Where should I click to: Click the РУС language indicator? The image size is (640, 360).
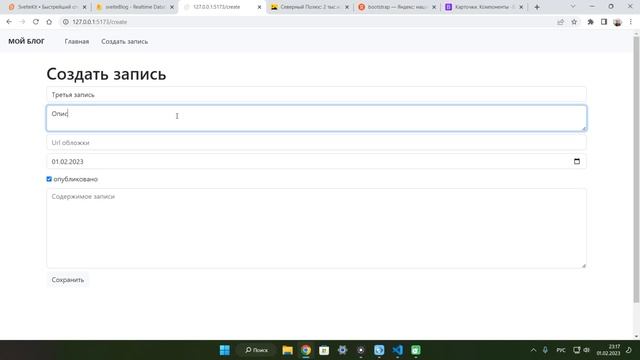click(561, 350)
